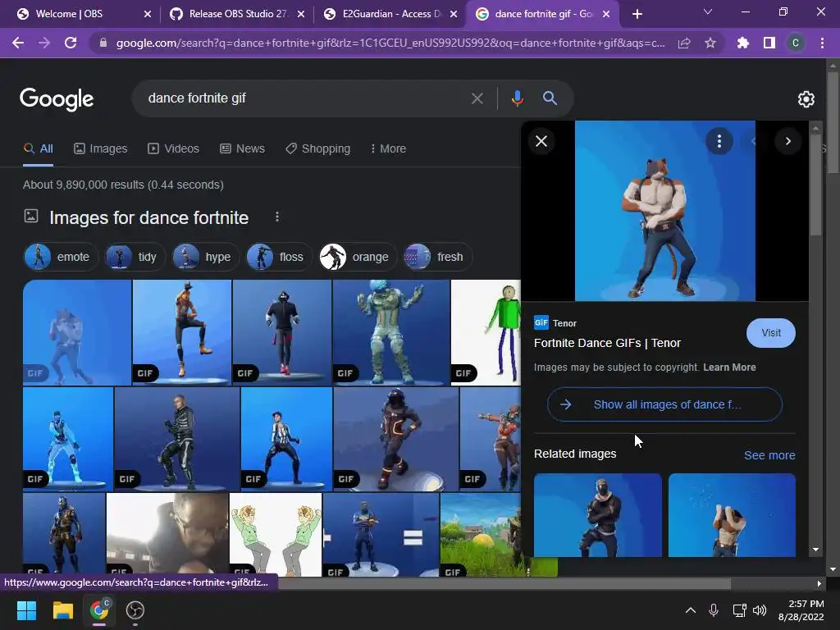Open the preview image three-dot options
This screenshot has height=630, width=840.
[x=719, y=141]
